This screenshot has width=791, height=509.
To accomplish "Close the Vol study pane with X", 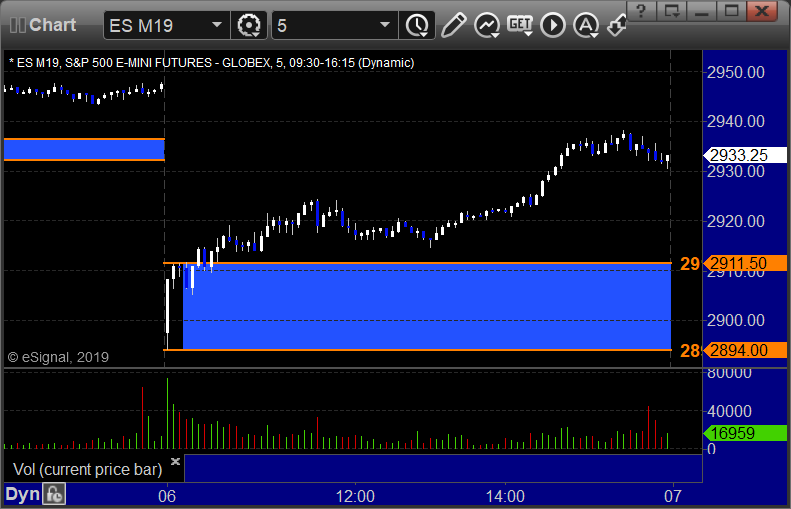I will [175, 461].
